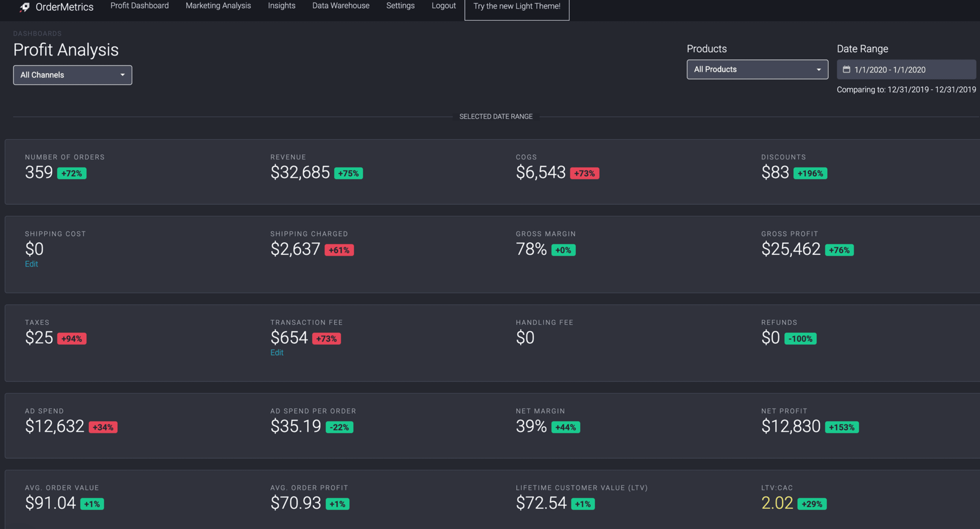Click Logout in the navigation bar
Screen dimensions: 980x529
[444, 6]
